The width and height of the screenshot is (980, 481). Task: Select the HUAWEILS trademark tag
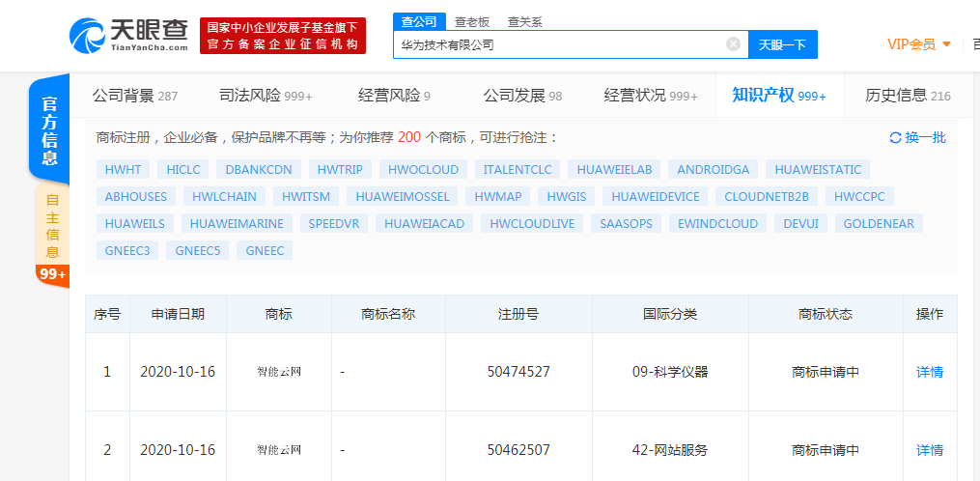[x=135, y=223]
